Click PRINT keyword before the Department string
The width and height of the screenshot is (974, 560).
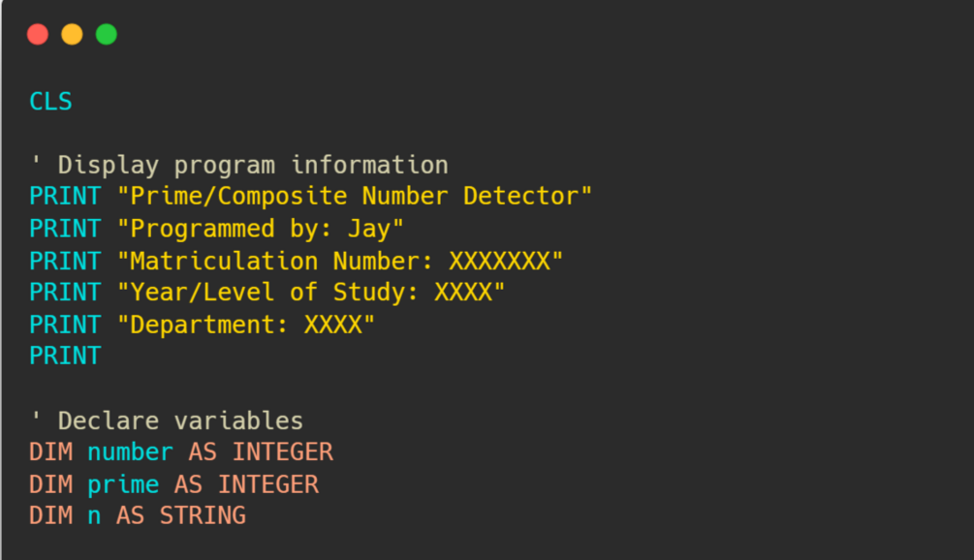tap(65, 324)
